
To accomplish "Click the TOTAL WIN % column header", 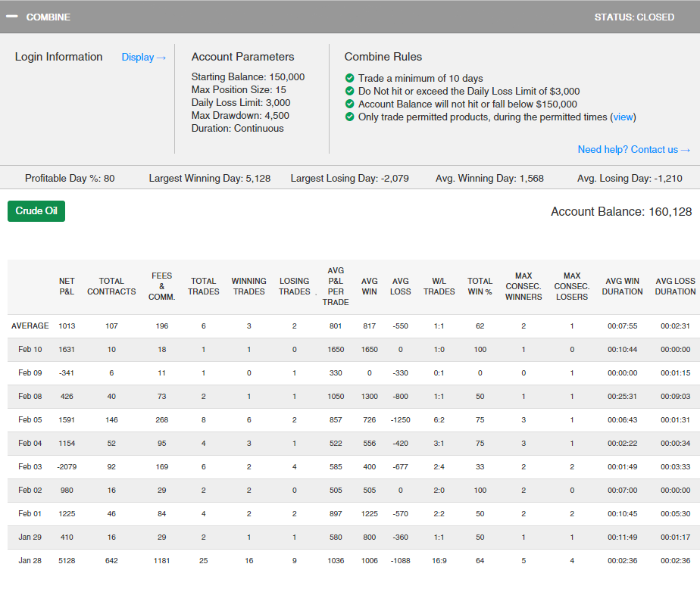I will tap(480, 286).
